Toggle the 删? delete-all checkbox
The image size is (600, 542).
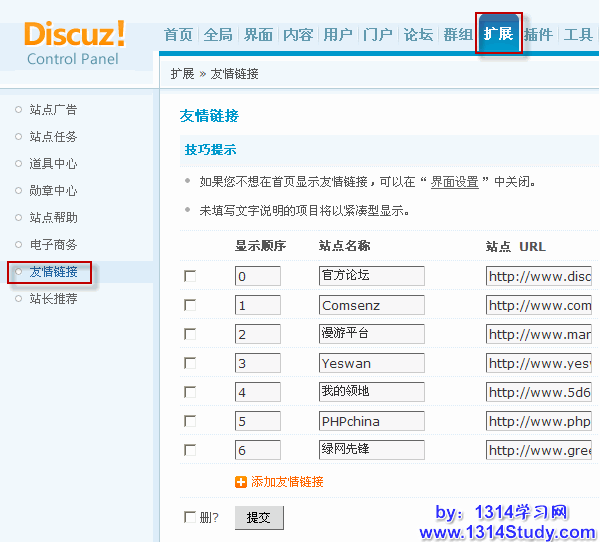tap(190, 517)
